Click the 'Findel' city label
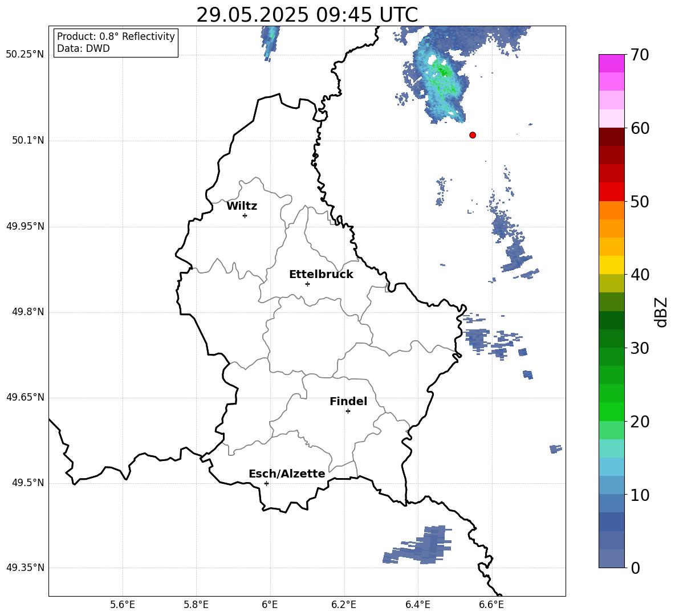 point(348,402)
